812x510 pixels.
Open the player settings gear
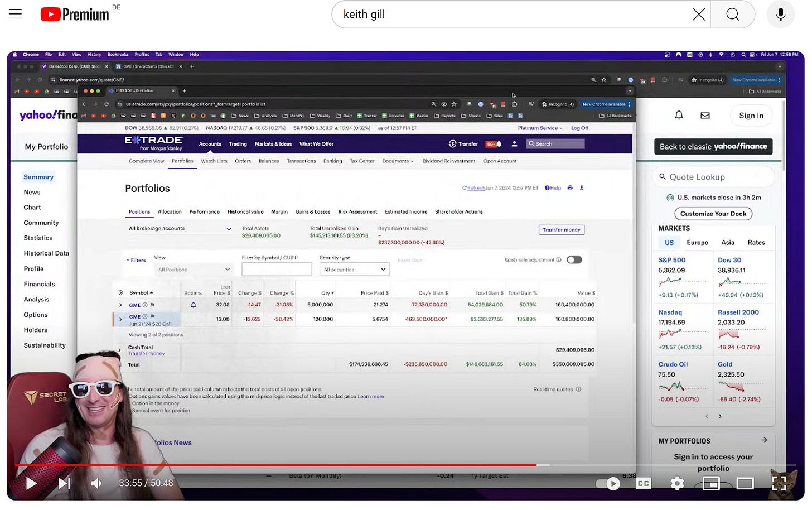click(677, 484)
